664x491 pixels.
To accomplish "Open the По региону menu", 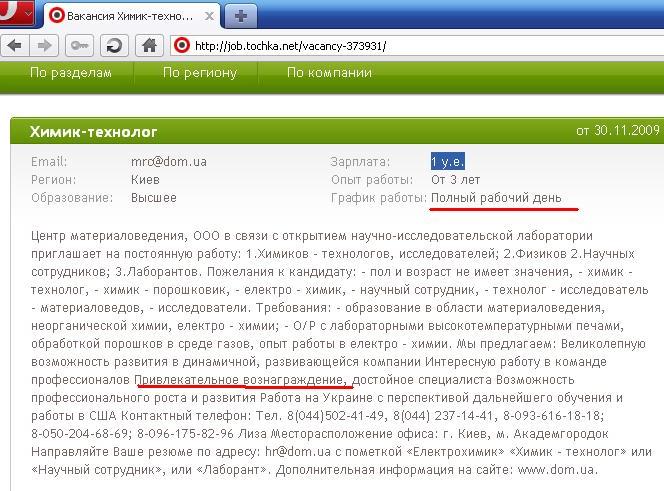I will 199,73.
